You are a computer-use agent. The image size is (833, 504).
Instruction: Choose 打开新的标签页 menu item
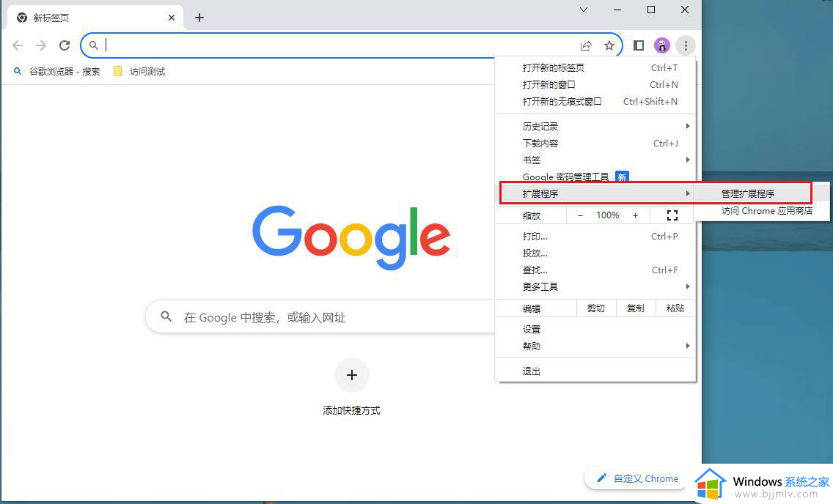pos(595,68)
